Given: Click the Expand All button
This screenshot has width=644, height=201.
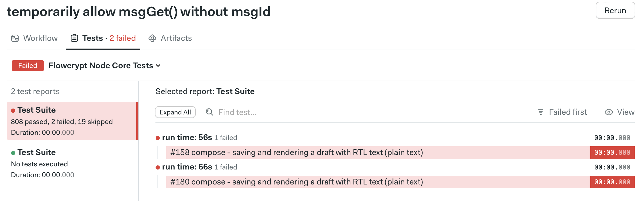Looking at the screenshot, I should tap(175, 112).
